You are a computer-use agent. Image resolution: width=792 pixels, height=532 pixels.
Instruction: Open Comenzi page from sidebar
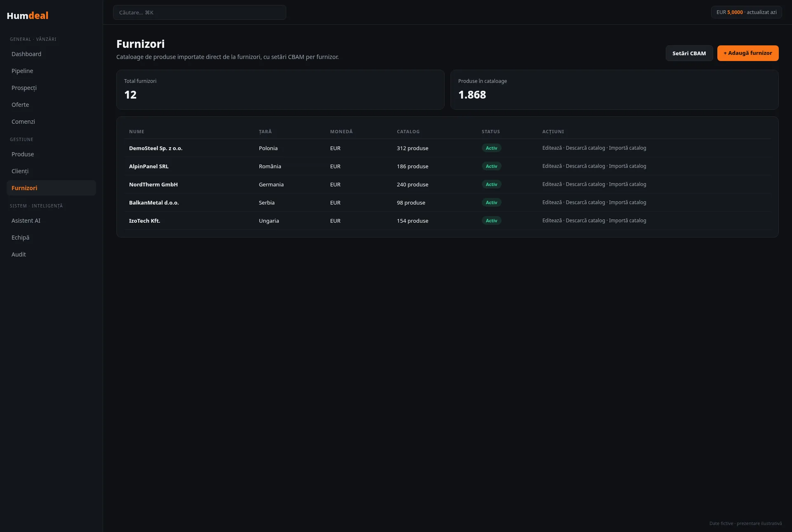[x=51, y=122]
